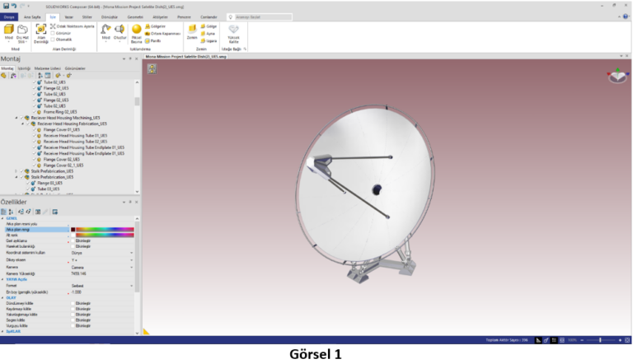Click the Ortam Kapanması option
The image size is (633, 364).
tap(165, 32)
